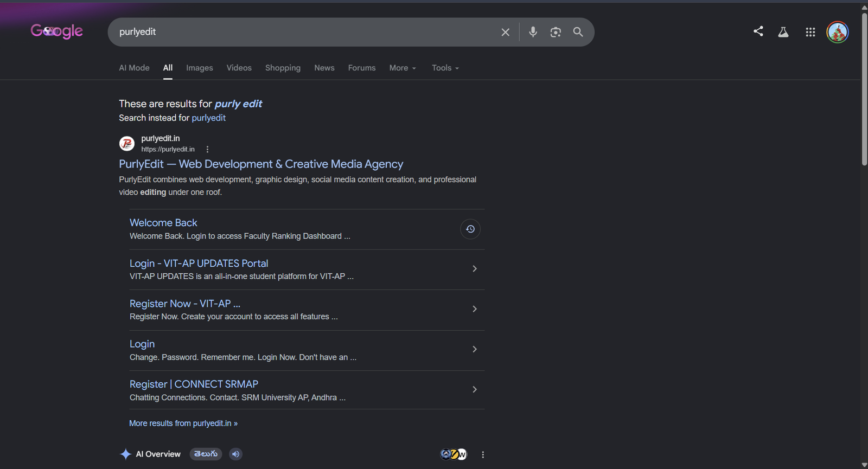Open Search Labs flask icon
The height and width of the screenshot is (469, 868).
coord(783,32)
